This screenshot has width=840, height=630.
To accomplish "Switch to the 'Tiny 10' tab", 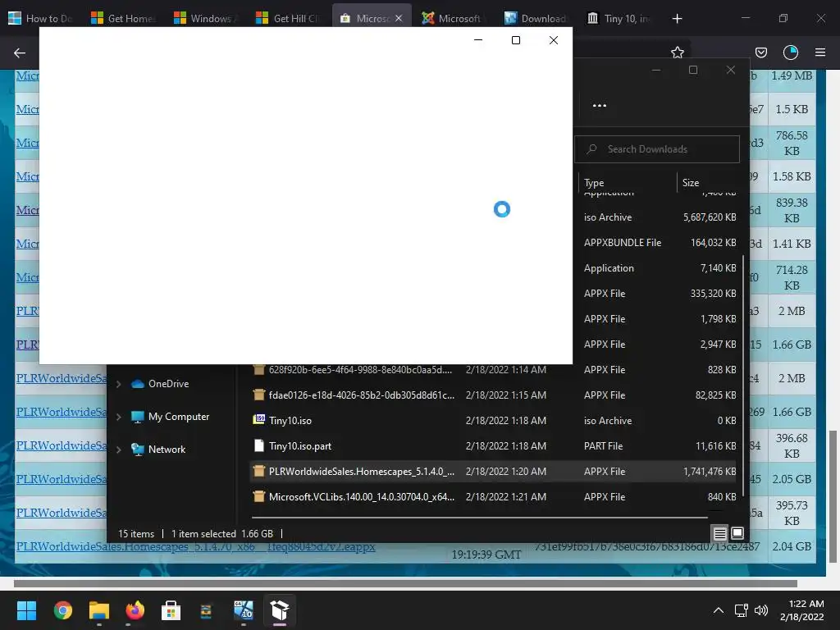I will pos(619,19).
